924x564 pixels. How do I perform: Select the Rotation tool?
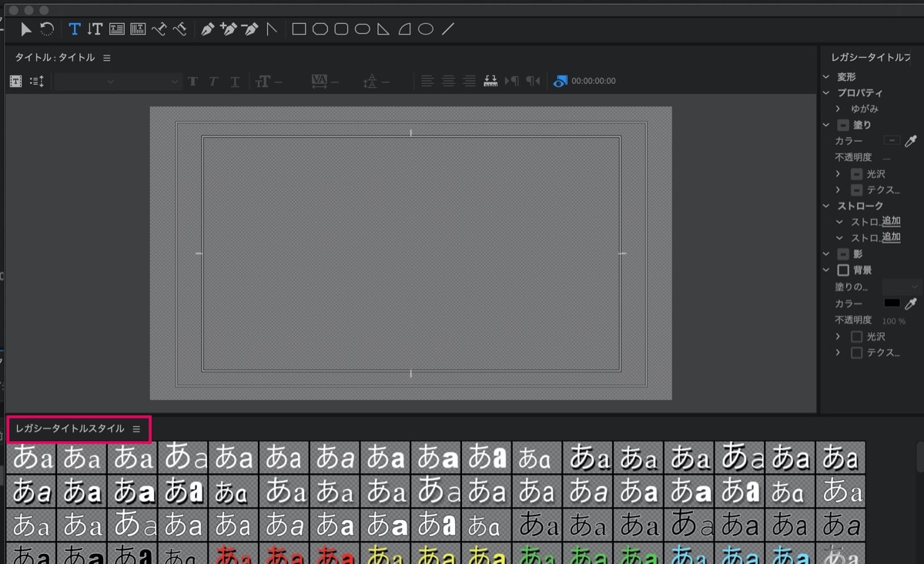tap(47, 29)
